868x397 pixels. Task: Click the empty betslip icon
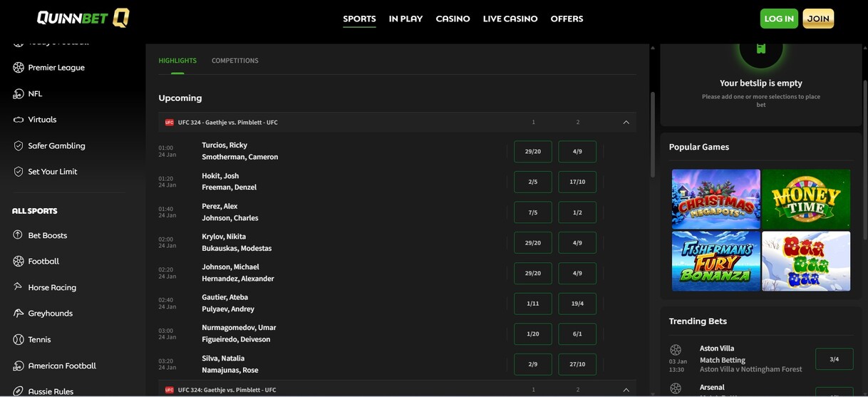pyautogui.click(x=761, y=48)
